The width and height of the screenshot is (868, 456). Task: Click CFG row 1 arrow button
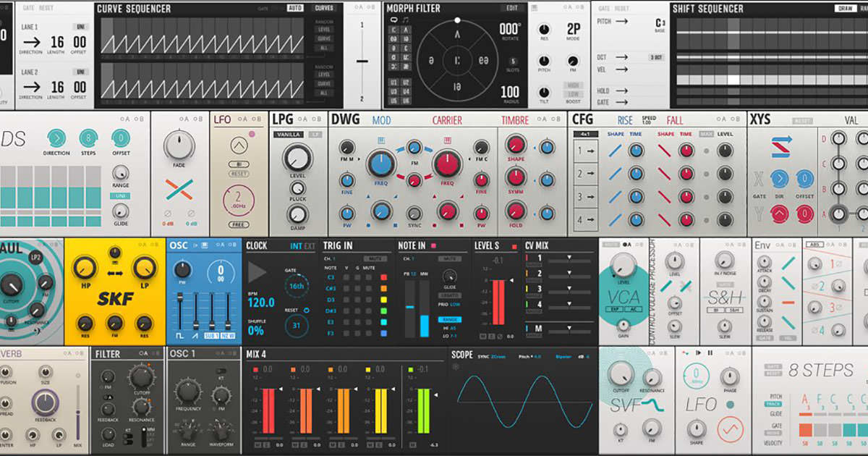click(585, 151)
